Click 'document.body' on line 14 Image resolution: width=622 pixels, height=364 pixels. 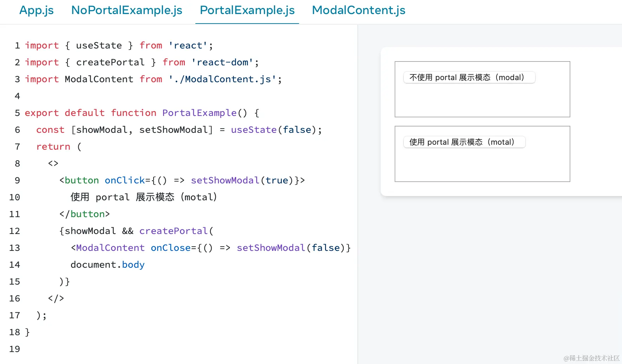click(x=108, y=265)
